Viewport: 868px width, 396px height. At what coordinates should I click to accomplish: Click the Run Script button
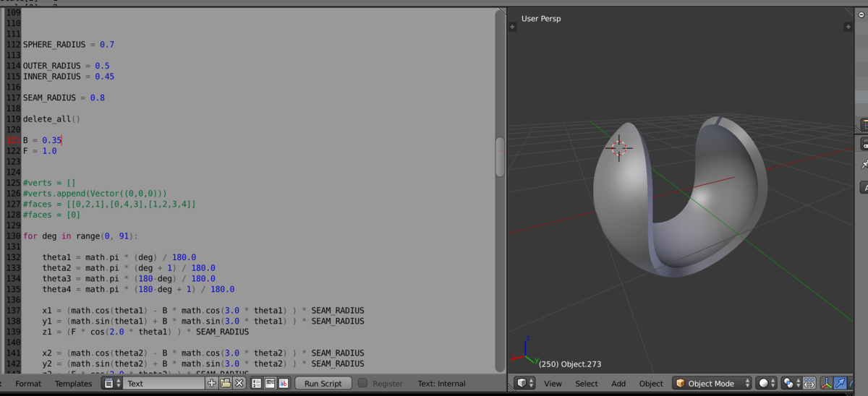pyautogui.click(x=323, y=384)
